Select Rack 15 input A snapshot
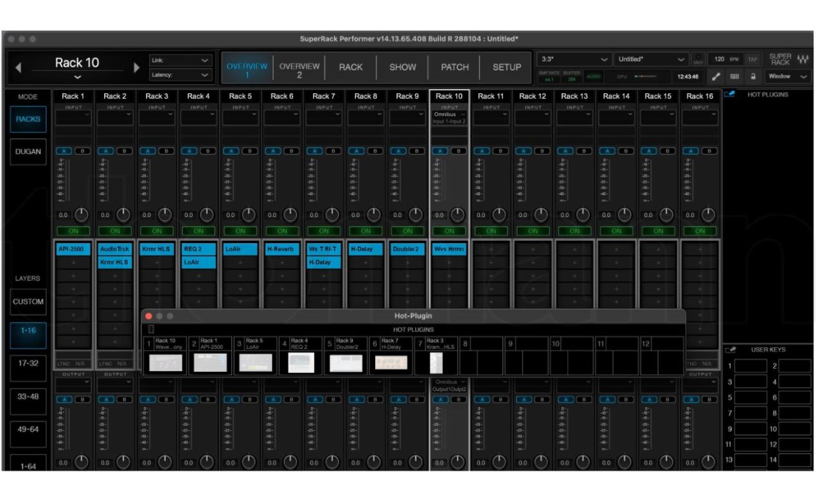 coord(650,152)
